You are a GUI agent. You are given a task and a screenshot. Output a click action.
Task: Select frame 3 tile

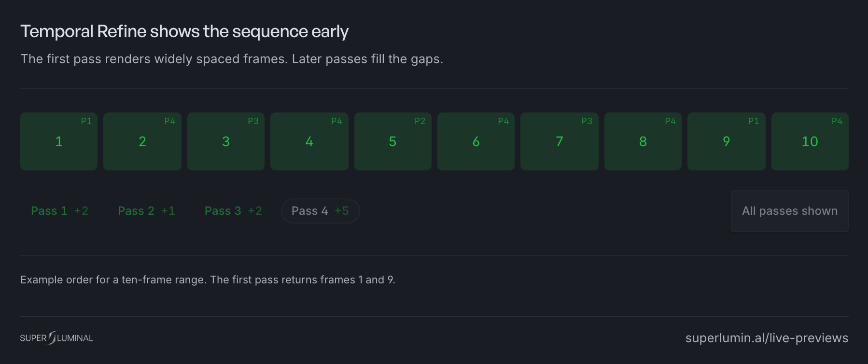[226, 141]
